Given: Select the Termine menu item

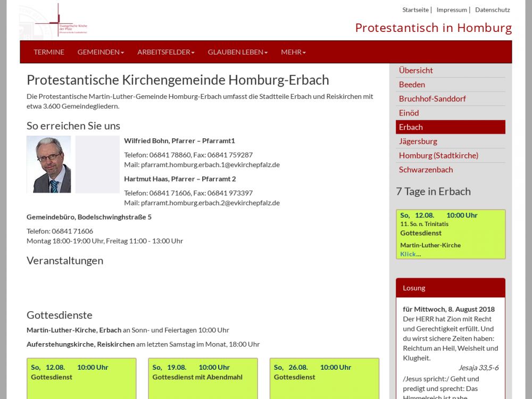Looking at the screenshot, I should 49,52.
